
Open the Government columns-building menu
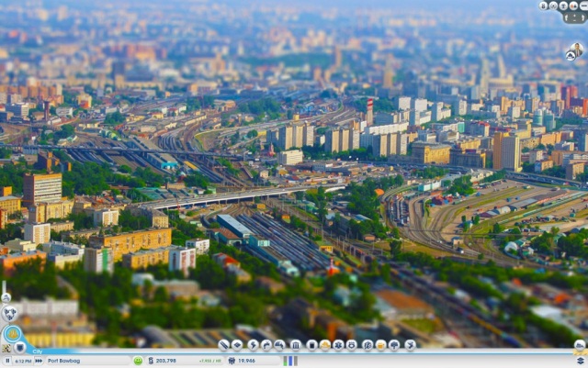tap(296, 345)
